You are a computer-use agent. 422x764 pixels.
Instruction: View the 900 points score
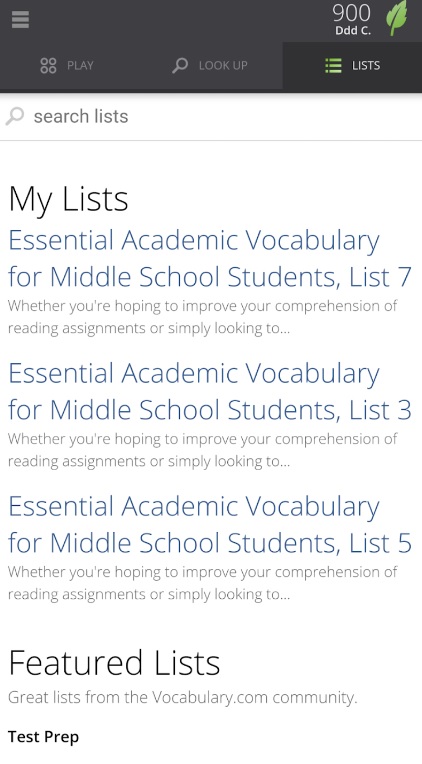tap(351, 13)
